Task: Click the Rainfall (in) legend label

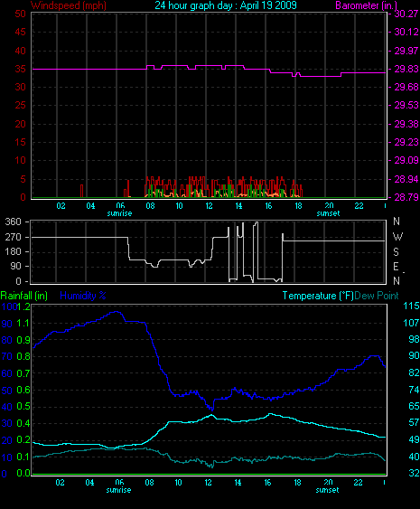Action: tap(24, 296)
